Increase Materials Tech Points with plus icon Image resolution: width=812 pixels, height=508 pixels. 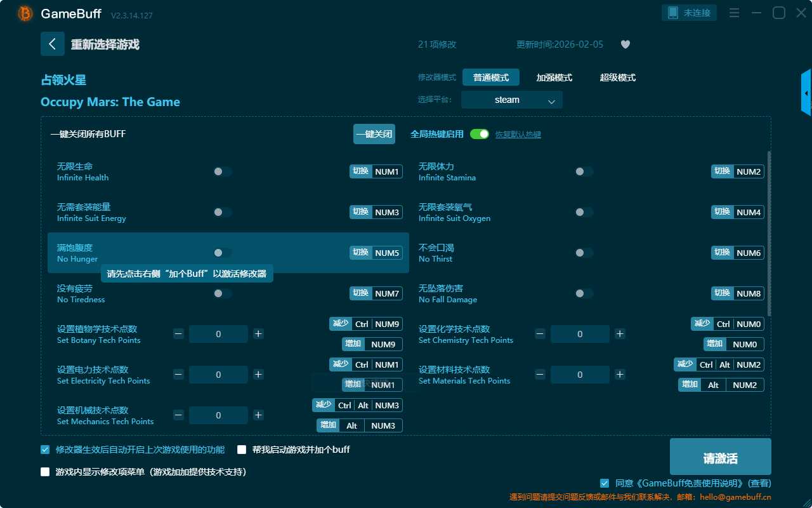[x=620, y=375]
